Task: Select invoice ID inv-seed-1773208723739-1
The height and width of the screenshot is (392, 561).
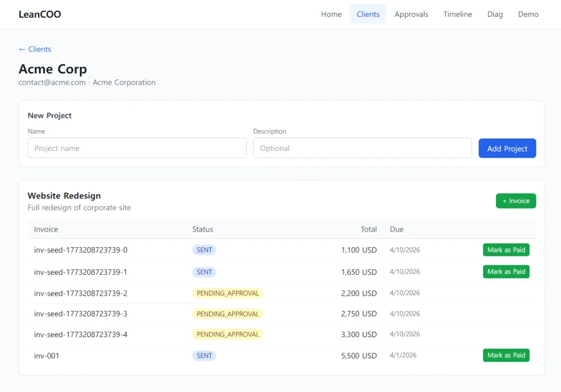Action: pyautogui.click(x=80, y=272)
